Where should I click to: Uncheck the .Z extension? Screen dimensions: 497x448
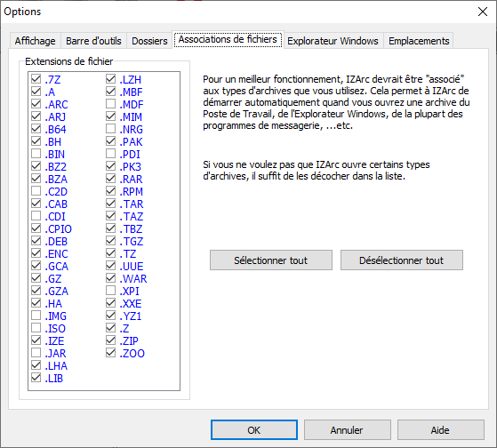click(x=110, y=328)
